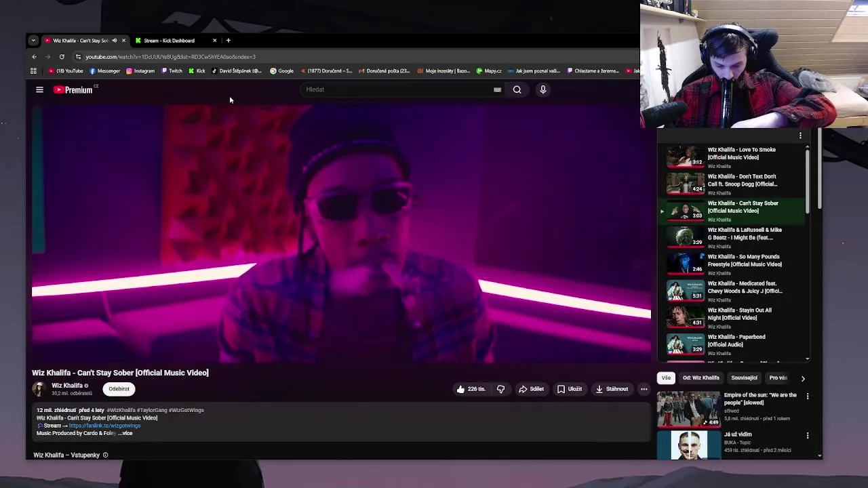The height and width of the screenshot is (488, 868).
Task: Open the Doručená pošta bookmark
Action: click(x=384, y=70)
